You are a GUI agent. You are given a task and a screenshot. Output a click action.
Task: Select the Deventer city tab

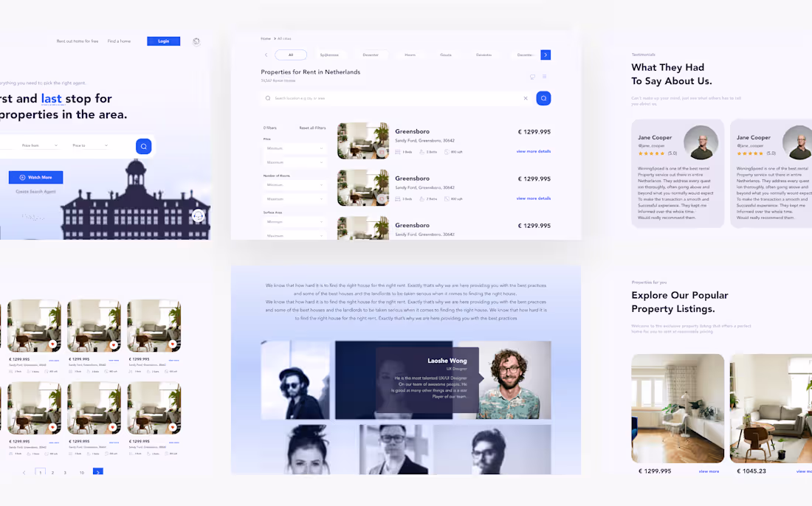[371, 54]
